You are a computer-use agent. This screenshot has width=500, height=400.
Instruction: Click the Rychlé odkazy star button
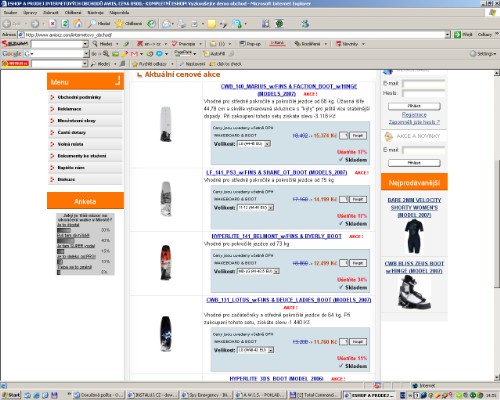click(150, 64)
